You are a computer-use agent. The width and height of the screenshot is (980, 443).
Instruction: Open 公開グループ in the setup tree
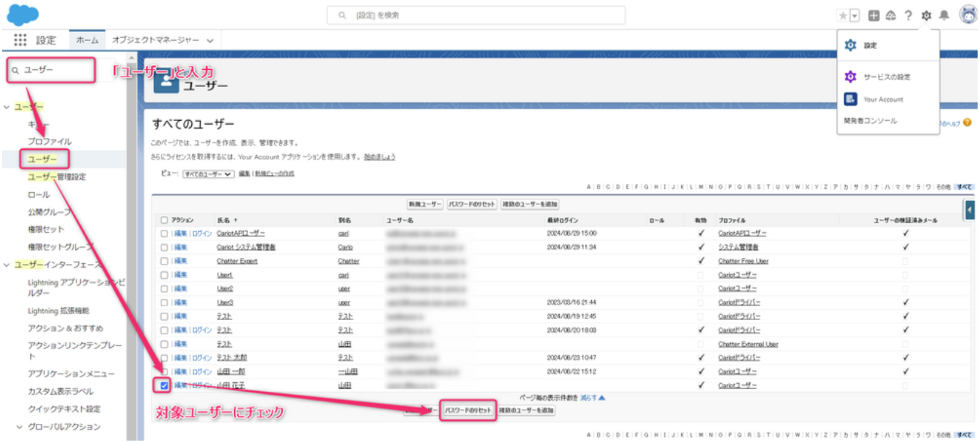pyautogui.click(x=49, y=213)
